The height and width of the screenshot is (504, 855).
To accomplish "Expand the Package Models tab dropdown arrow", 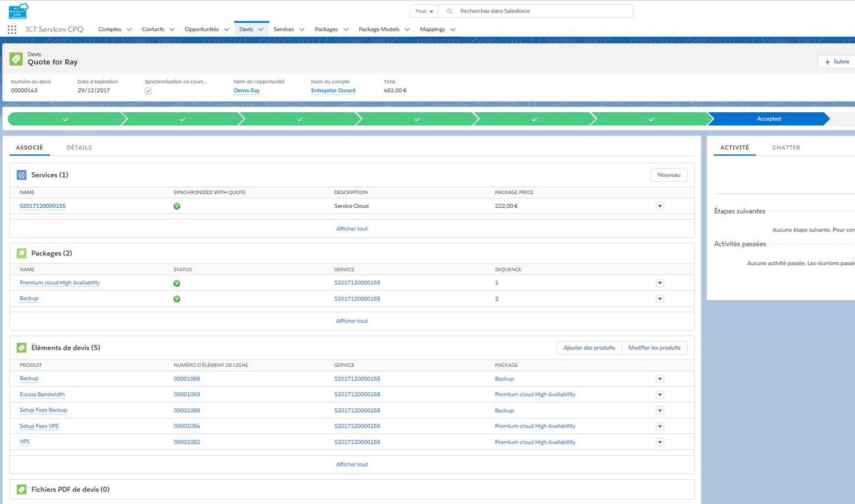I will pyautogui.click(x=407, y=30).
